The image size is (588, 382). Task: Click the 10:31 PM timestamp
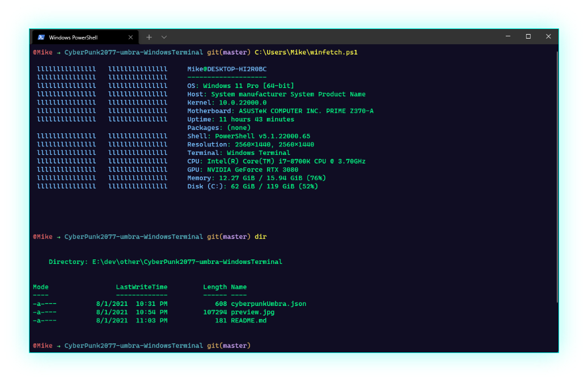151,304
